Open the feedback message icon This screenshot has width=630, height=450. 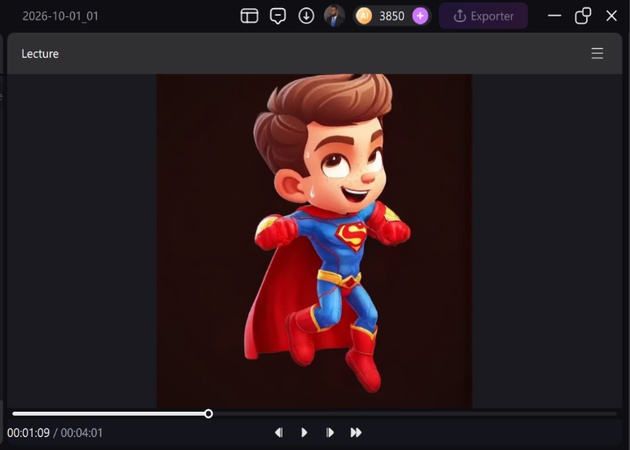(x=278, y=16)
